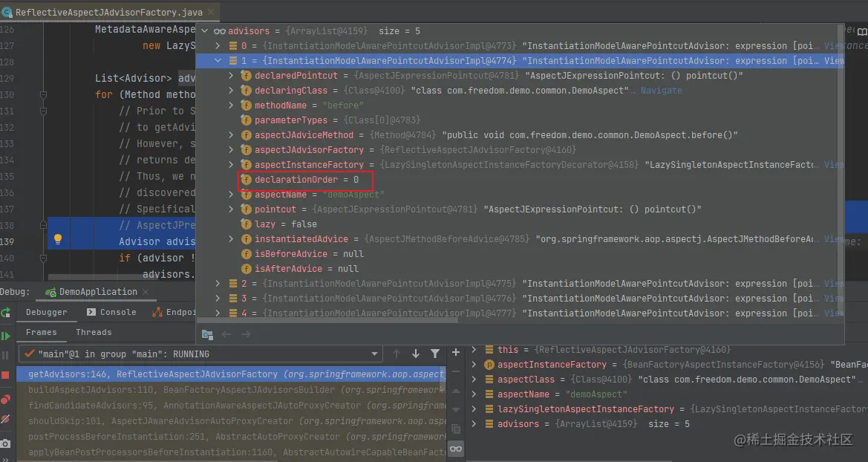Click the Java class icon on editor tab
868x462 pixels.
click(7, 12)
